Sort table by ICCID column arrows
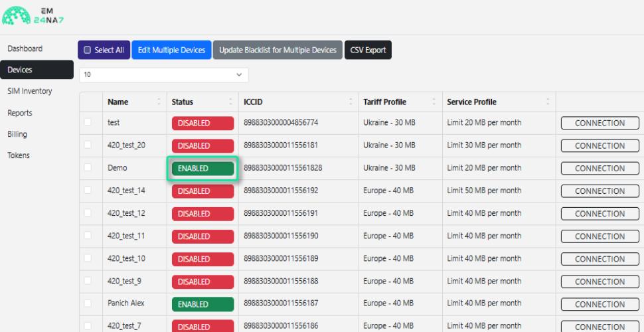Image resolution: width=644 pixels, height=332 pixels. coord(351,102)
